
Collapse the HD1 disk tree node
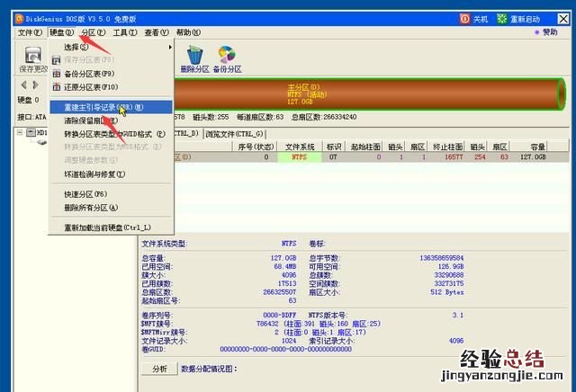coord(22,133)
